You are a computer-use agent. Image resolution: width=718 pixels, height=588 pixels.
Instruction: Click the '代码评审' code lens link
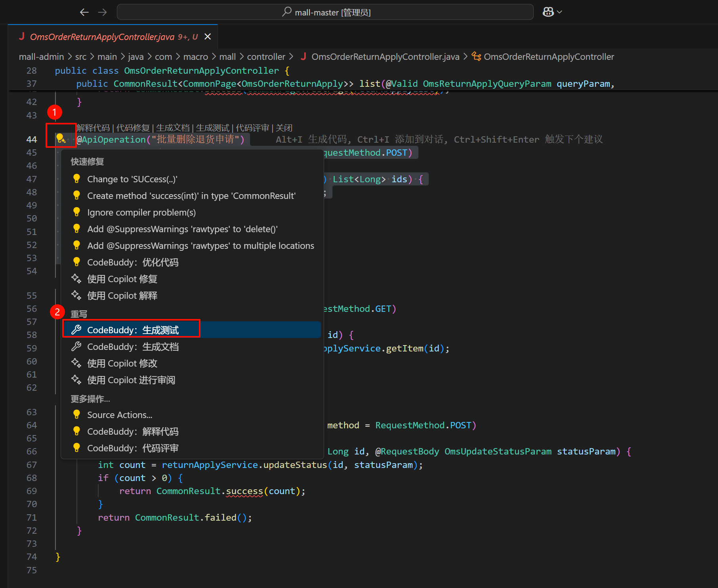pos(252,128)
